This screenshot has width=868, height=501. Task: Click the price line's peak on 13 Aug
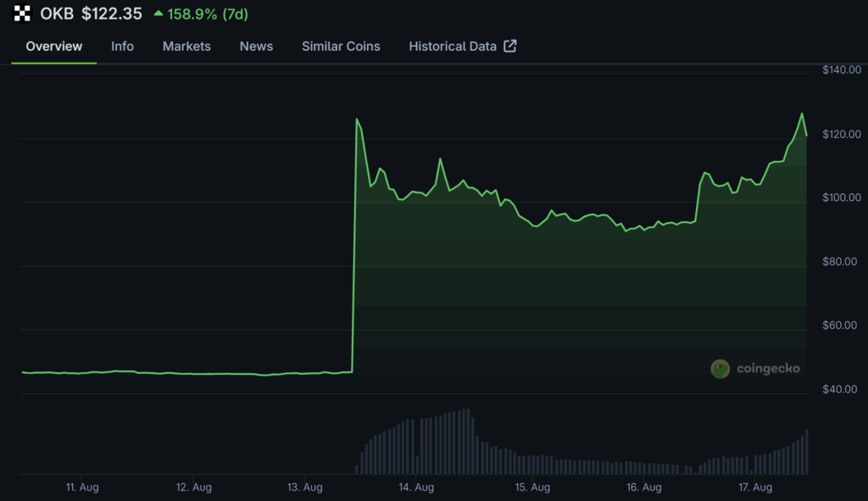pos(357,119)
